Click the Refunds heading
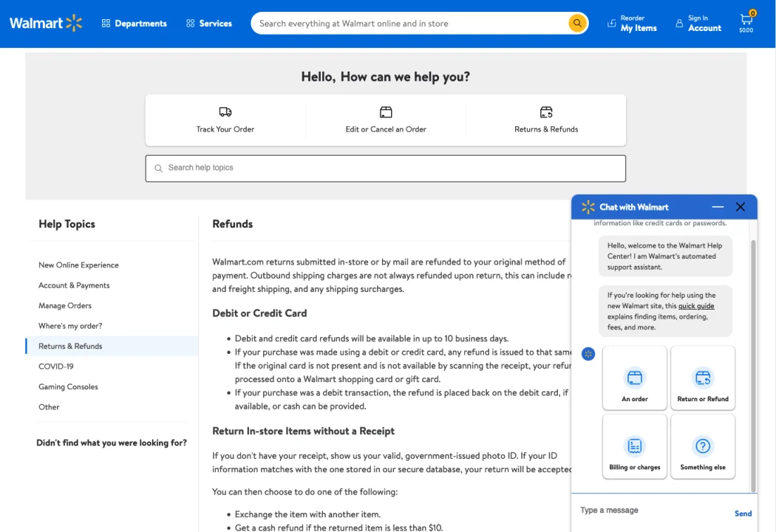Image resolution: width=776 pixels, height=532 pixels. pos(233,224)
